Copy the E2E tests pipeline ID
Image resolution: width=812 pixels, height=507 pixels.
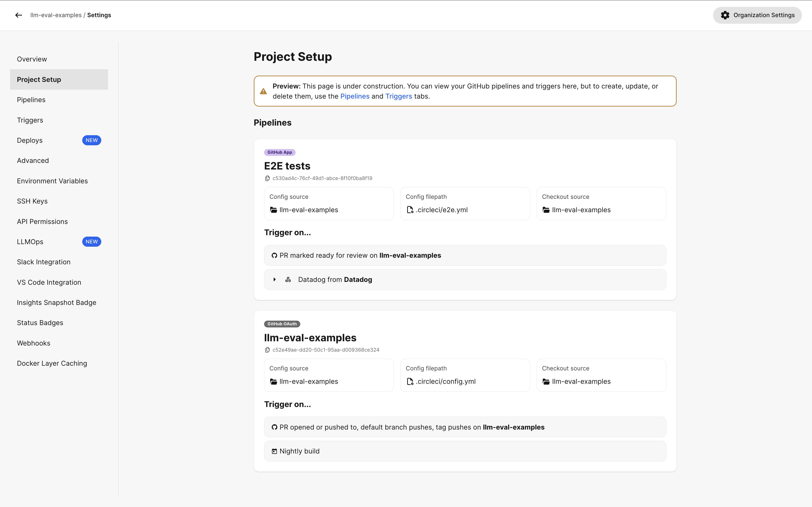tap(267, 178)
